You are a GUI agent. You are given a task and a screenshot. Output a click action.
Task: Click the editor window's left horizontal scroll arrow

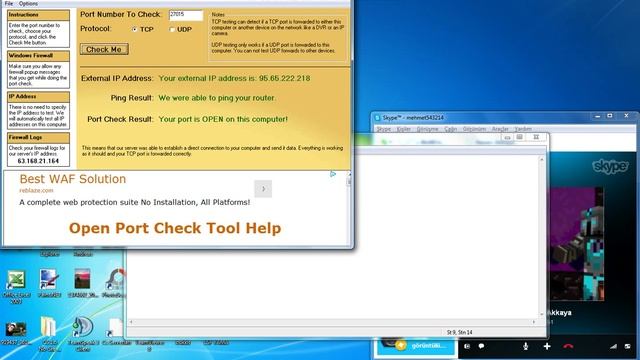(131, 322)
